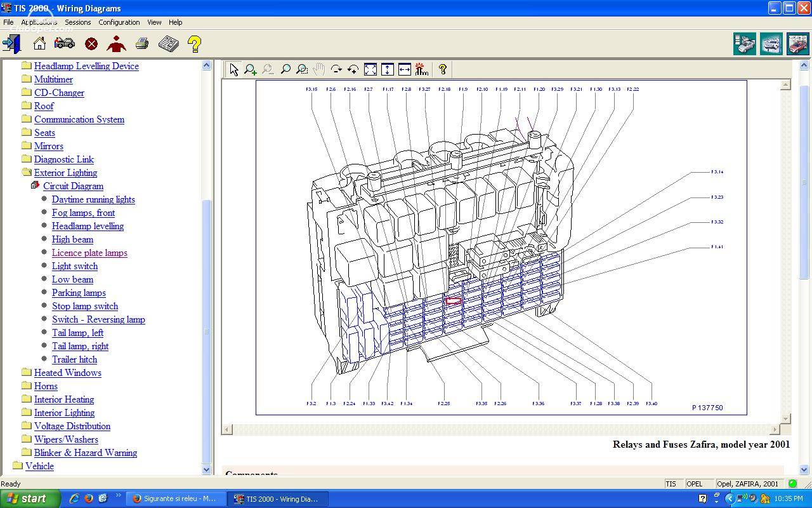Rotate diagram clockwise with arrow icon
The image size is (812, 508).
click(336, 69)
